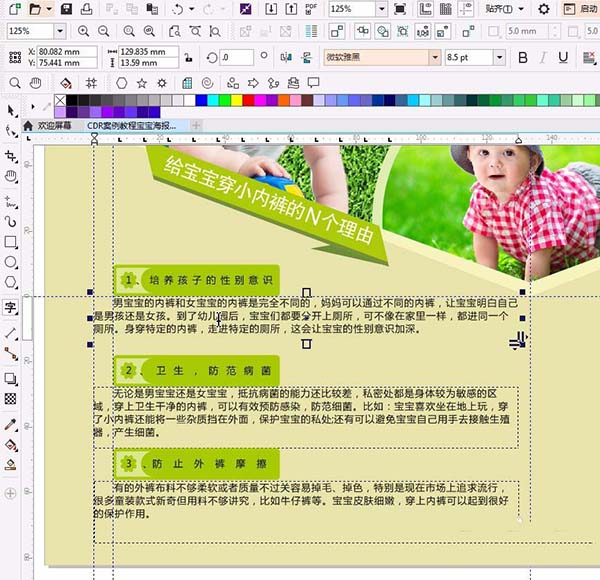
Task: Click the X position 80.082 mm field
Action: (x=67, y=52)
